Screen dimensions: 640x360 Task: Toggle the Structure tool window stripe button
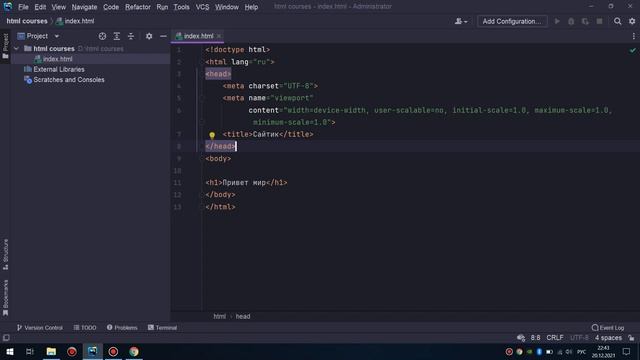coord(5,254)
